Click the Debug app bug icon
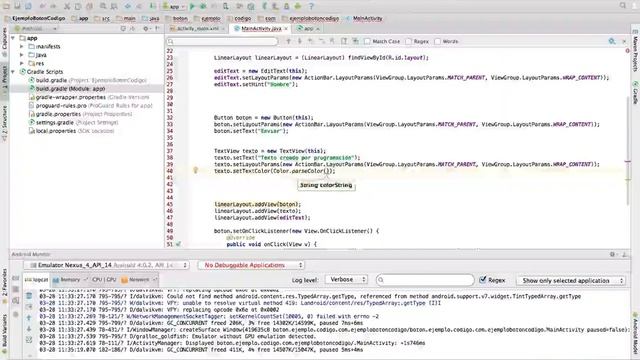The height and width of the screenshot is (360, 640). [x=203, y=6]
